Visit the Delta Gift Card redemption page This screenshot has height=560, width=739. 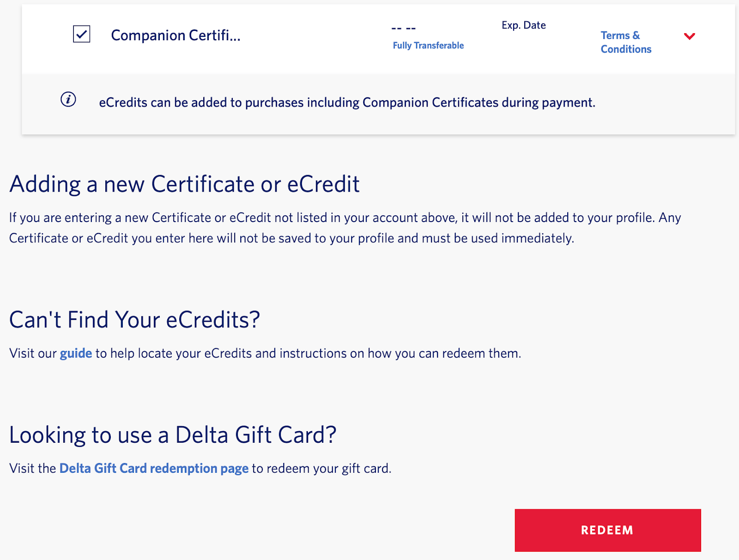[154, 468]
